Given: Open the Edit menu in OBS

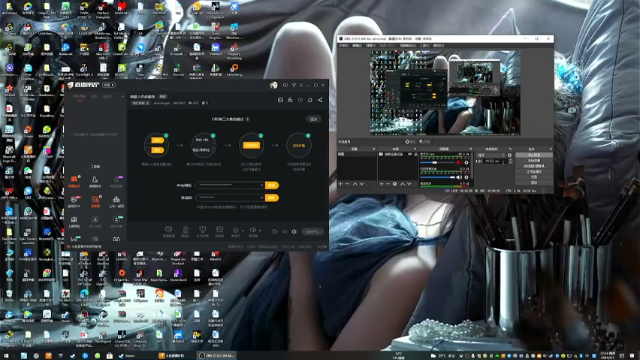Looking at the screenshot, I should point(357,45).
